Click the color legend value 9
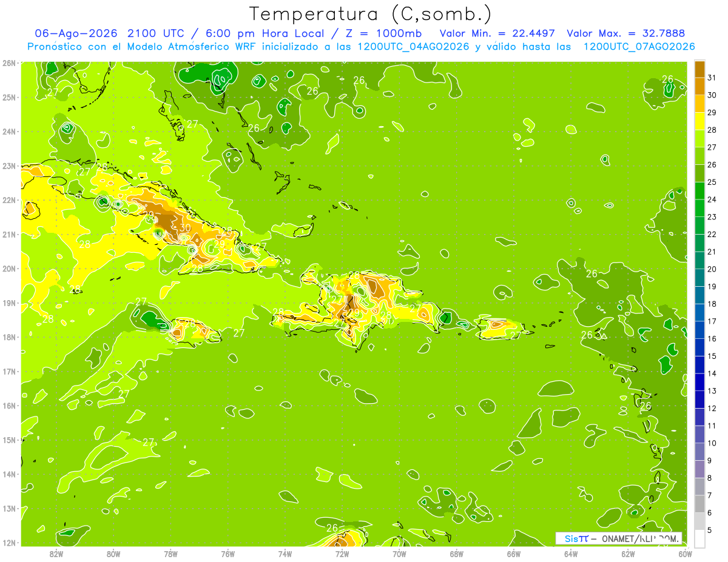728x562 pixels. (710, 461)
